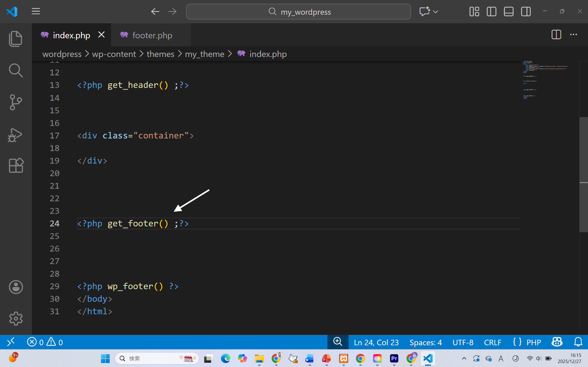Open the editor More Actions ellipsis menu
Screen dimensions: 588x367
[573, 35]
